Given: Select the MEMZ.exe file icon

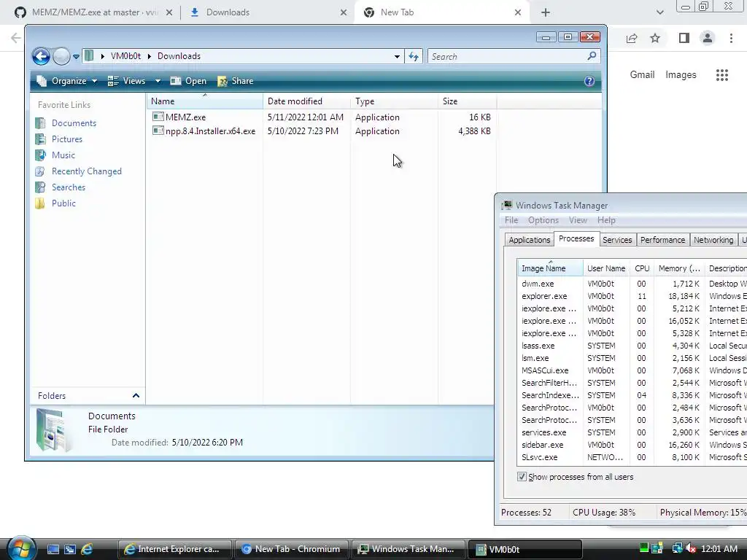Looking at the screenshot, I should pyautogui.click(x=158, y=117).
